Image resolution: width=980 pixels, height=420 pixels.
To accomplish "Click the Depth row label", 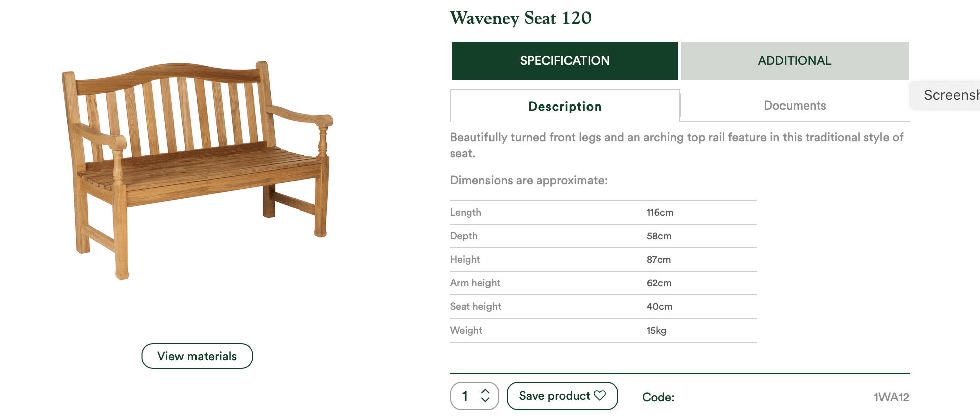I will click(x=463, y=236).
